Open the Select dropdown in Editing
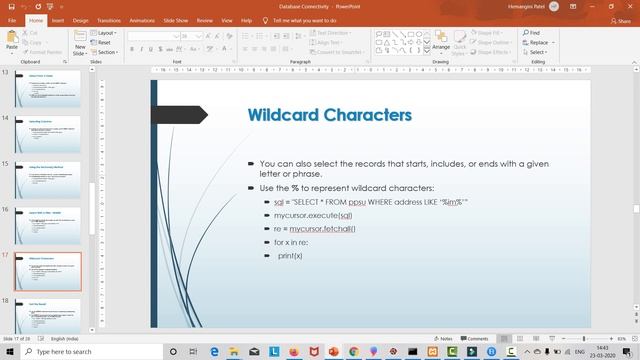Image resolution: width=640 pixels, height=360 pixels. coord(536,52)
